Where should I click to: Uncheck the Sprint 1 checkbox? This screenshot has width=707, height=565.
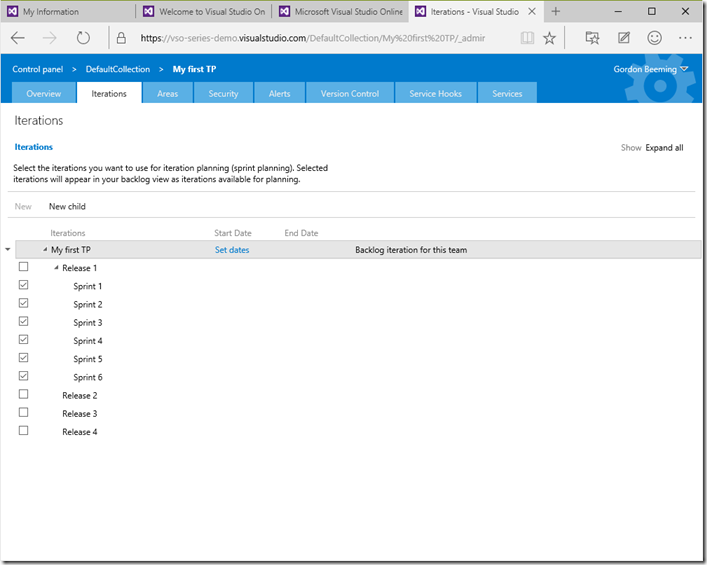click(23, 285)
